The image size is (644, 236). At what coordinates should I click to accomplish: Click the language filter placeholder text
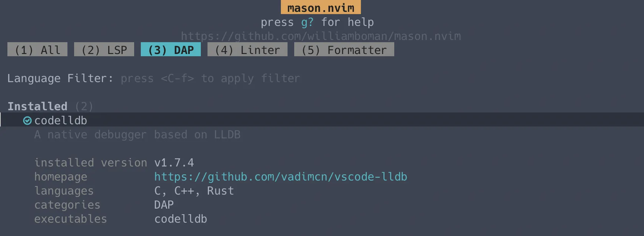(210, 78)
